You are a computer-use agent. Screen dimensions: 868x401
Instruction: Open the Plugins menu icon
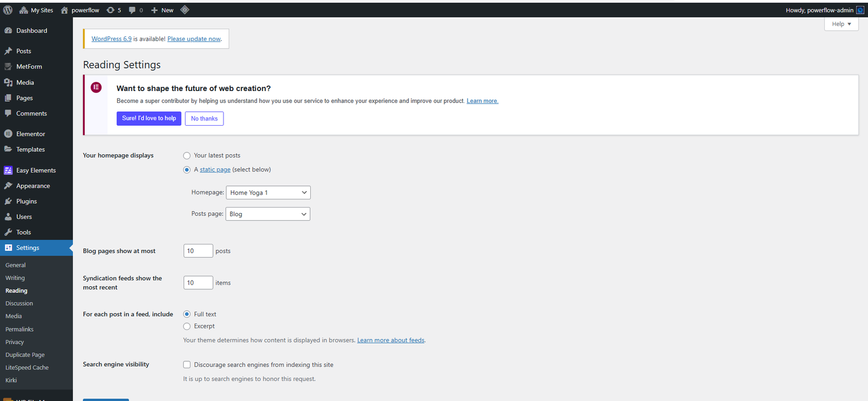pos(8,201)
